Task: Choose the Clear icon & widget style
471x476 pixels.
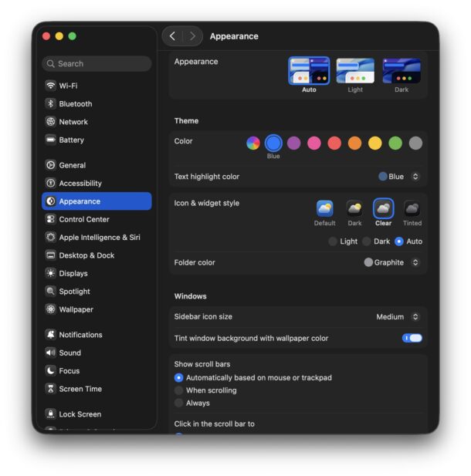Action: (x=383, y=208)
